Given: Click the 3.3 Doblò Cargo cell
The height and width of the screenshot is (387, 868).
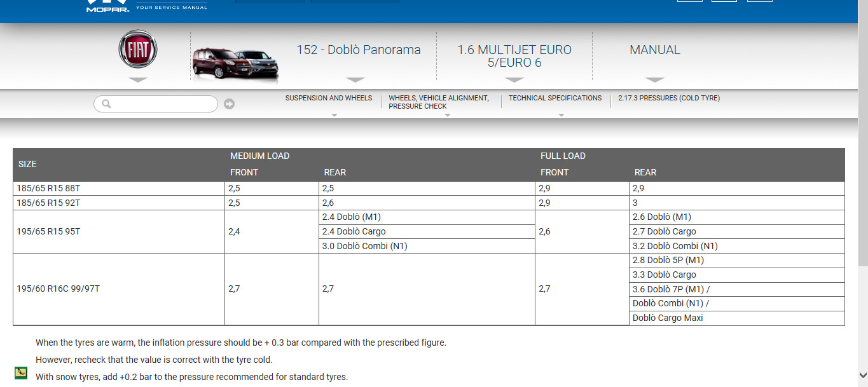Looking at the screenshot, I should [737, 275].
